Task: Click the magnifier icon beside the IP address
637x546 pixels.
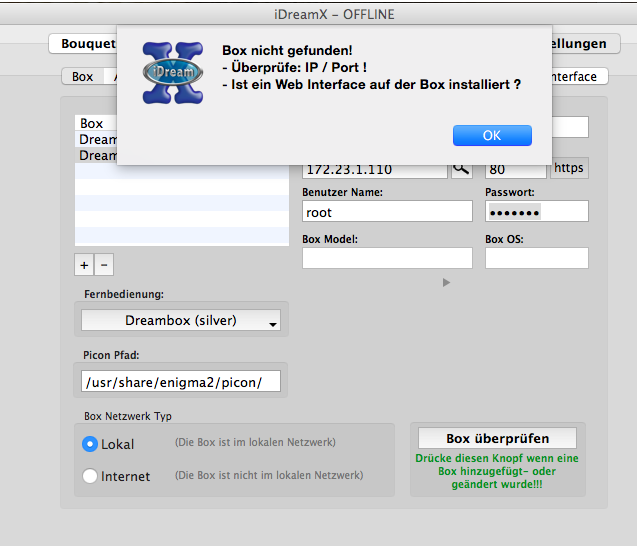Action: pos(461,169)
